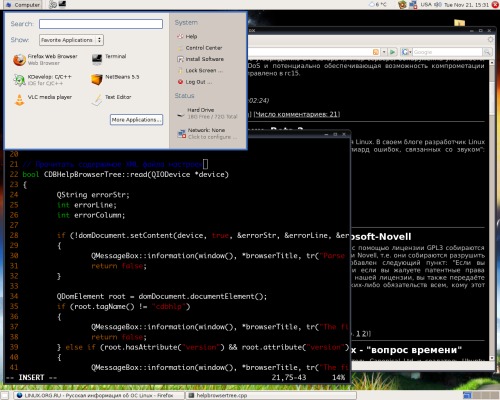Open VLC media player
The image size is (500, 400).
(43, 99)
